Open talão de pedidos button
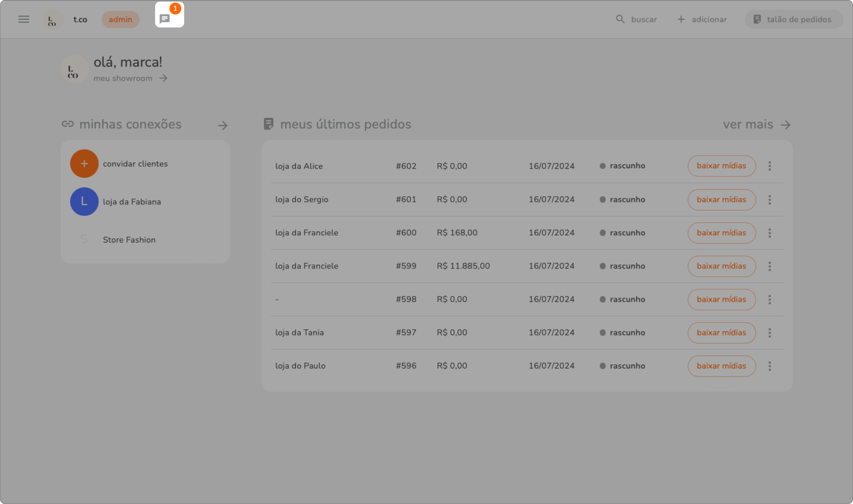The height and width of the screenshot is (504, 853). tap(793, 19)
